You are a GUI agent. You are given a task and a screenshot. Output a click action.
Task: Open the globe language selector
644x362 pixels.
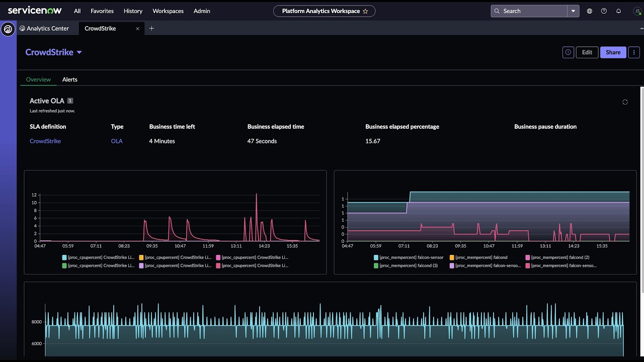(x=590, y=11)
